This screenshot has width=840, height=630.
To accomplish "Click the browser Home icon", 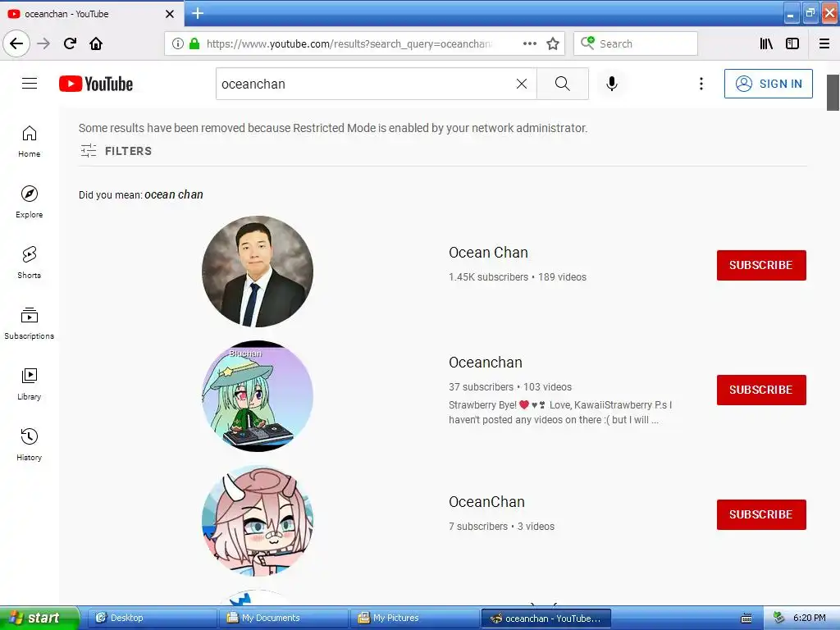I will (96, 43).
